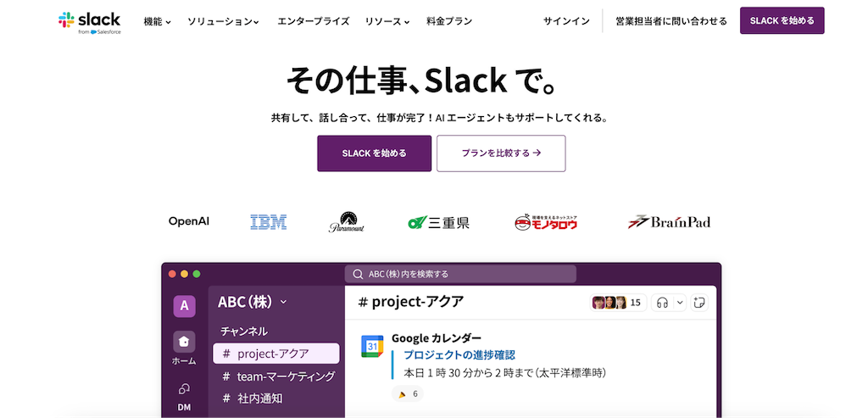
Task: Click the workspace avatar A icon
Action: point(184,305)
